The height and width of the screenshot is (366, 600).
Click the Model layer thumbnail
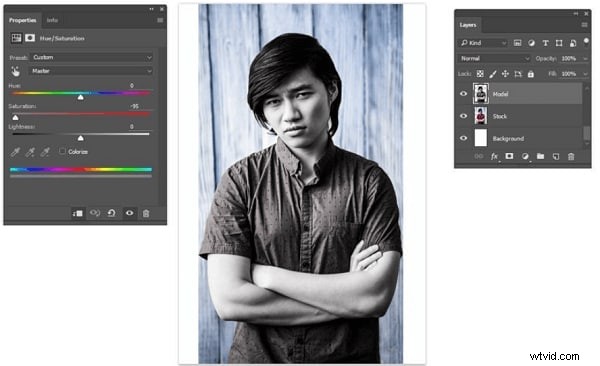point(481,93)
